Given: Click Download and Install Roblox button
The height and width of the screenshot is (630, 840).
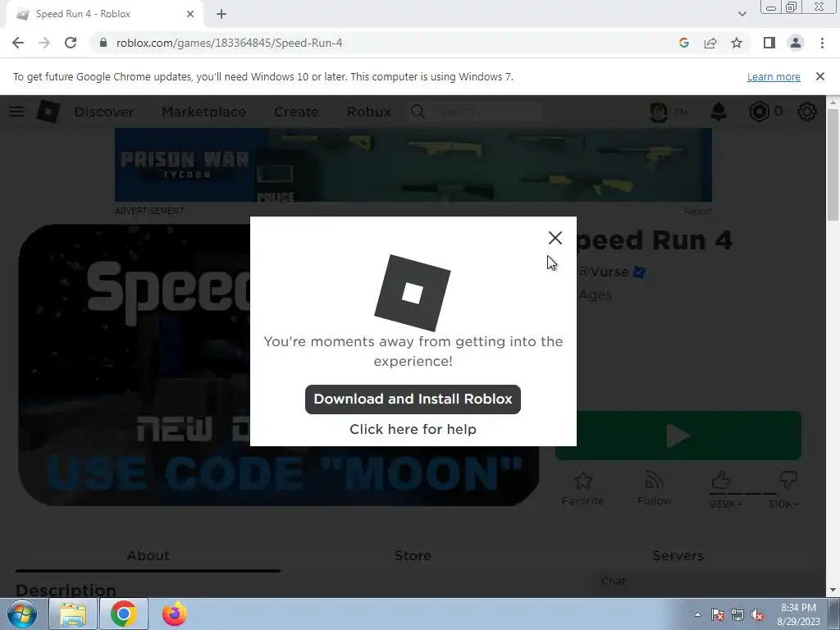Looking at the screenshot, I should click(413, 399).
